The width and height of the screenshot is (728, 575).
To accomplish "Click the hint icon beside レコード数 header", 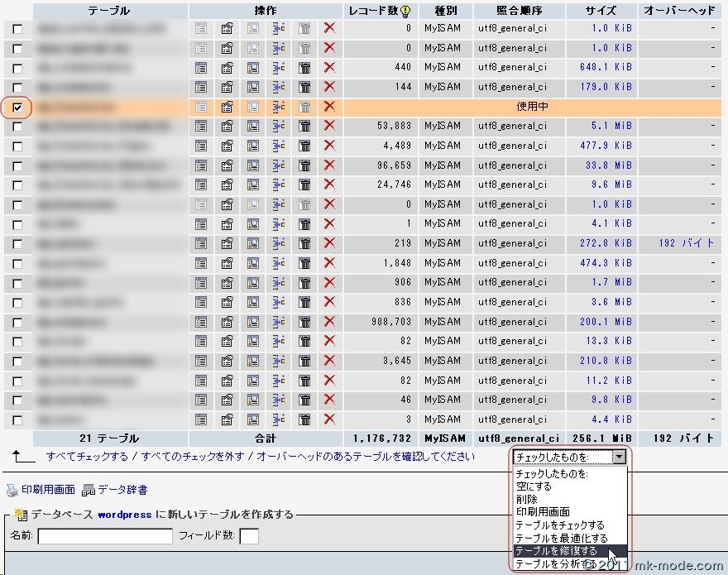I will click(x=405, y=12).
